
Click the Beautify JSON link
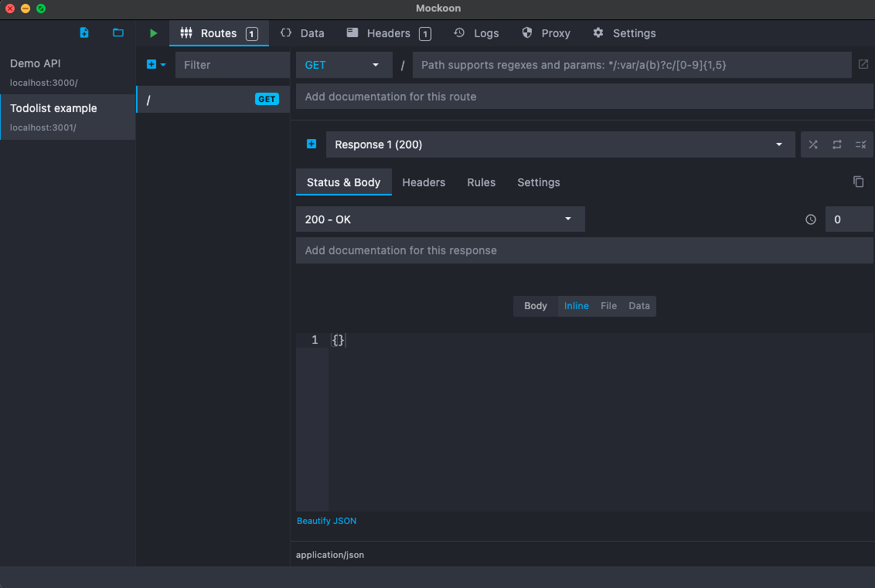pos(327,521)
